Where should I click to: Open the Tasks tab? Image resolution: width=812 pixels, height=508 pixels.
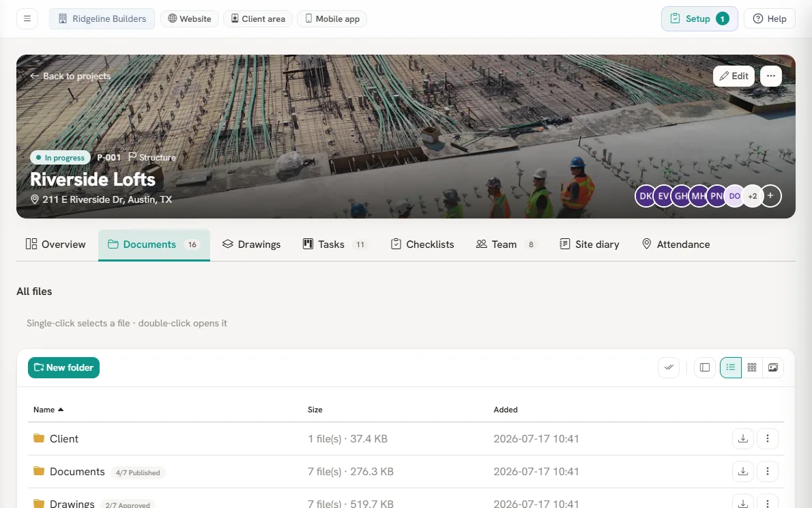(x=335, y=244)
